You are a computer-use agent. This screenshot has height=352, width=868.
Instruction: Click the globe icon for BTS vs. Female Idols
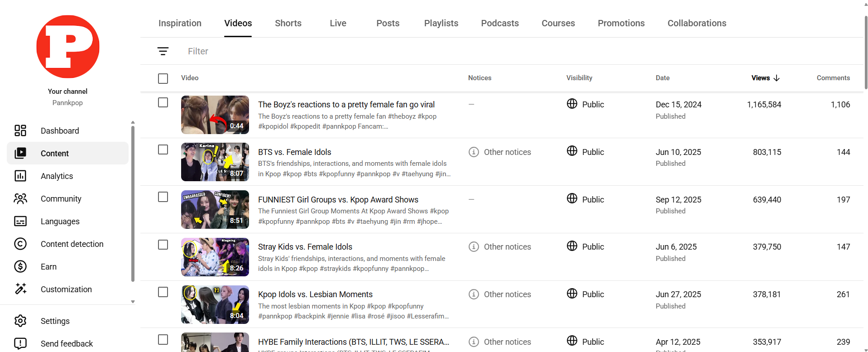pyautogui.click(x=572, y=151)
